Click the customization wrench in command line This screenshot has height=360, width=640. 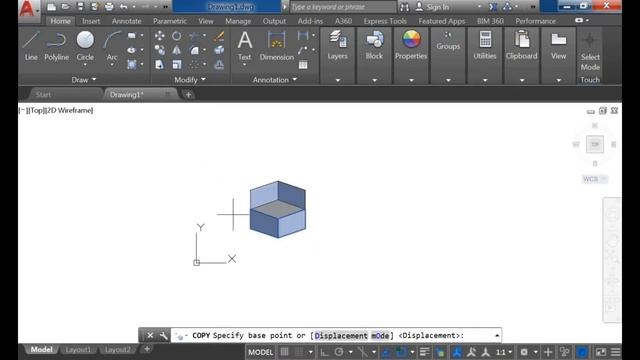pyautogui.click(x=163, y=336)
